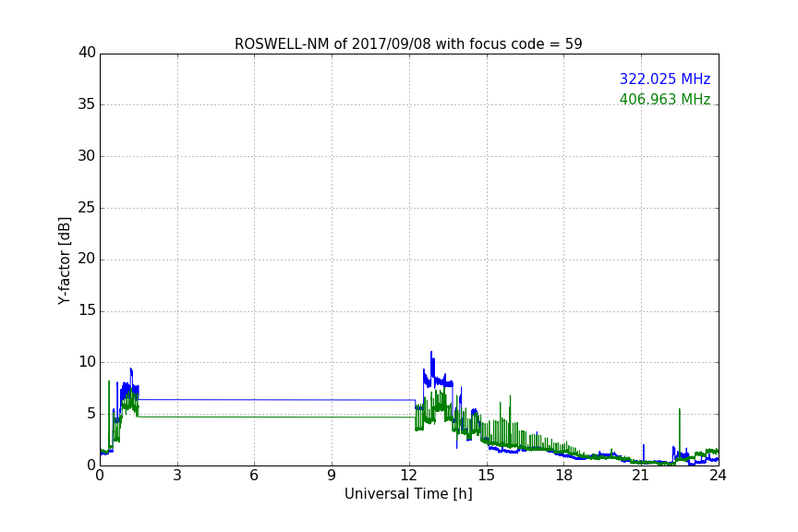Click the x-axis tick label 24

[718, 476]
